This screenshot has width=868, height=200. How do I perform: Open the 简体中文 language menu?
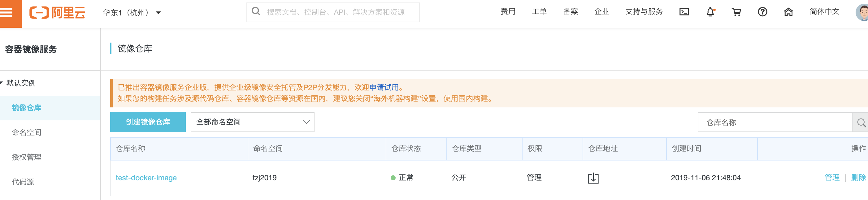pyautogui.click(x=824, y=12)
